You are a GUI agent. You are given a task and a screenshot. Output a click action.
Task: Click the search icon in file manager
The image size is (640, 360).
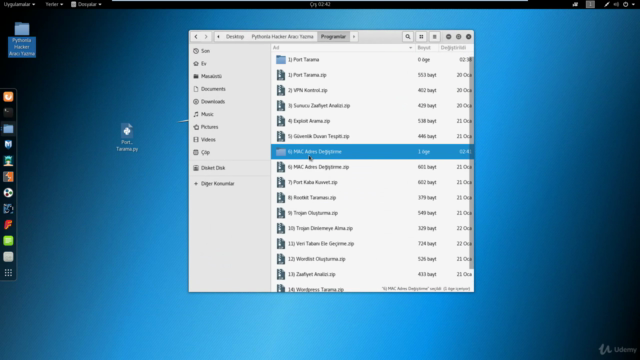pos(407,37)
